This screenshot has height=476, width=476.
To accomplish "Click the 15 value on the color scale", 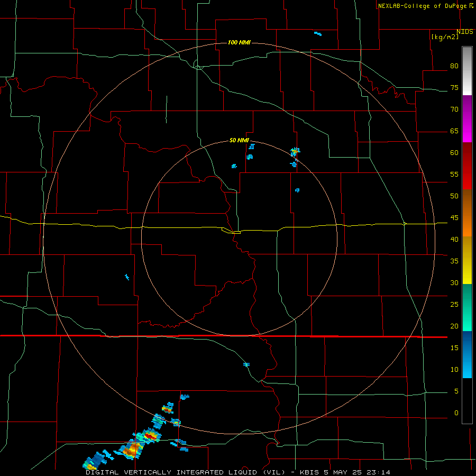I will coord(454,348).
